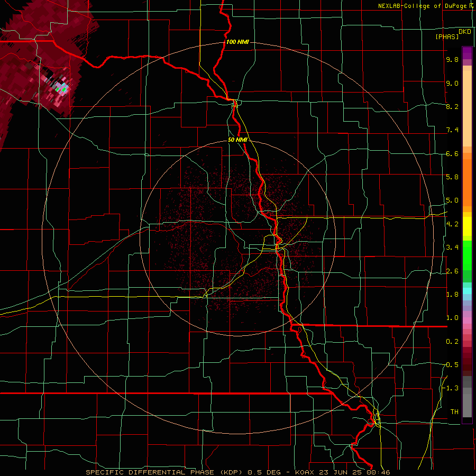This screenshot has height=476, width=476.
Task: Click the cyan segment of the color bar
Action: (467, 291)
